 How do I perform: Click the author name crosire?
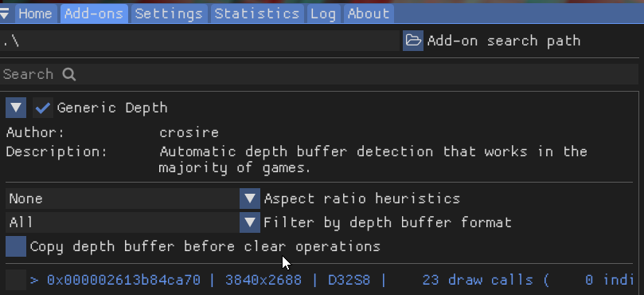point(189,132)
